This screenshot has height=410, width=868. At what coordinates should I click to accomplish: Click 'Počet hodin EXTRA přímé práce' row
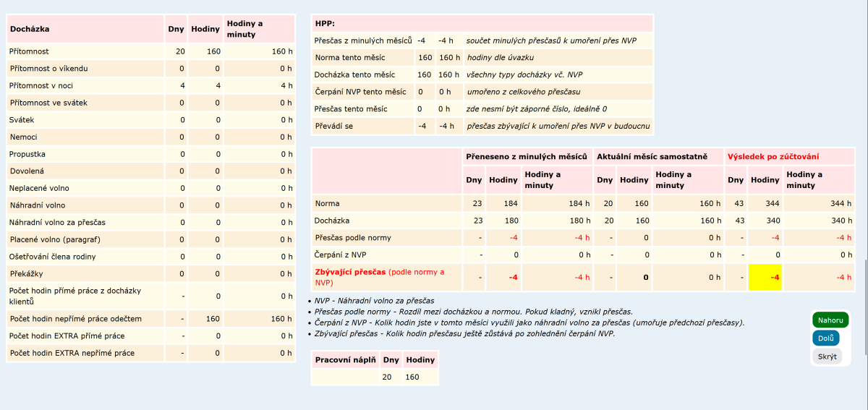(67, 336)
